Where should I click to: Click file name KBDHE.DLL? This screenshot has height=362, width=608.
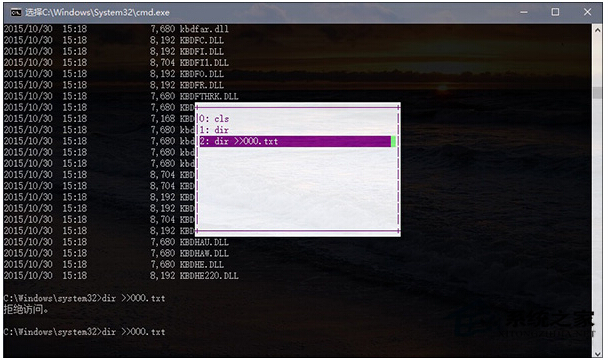pos(202,264)
